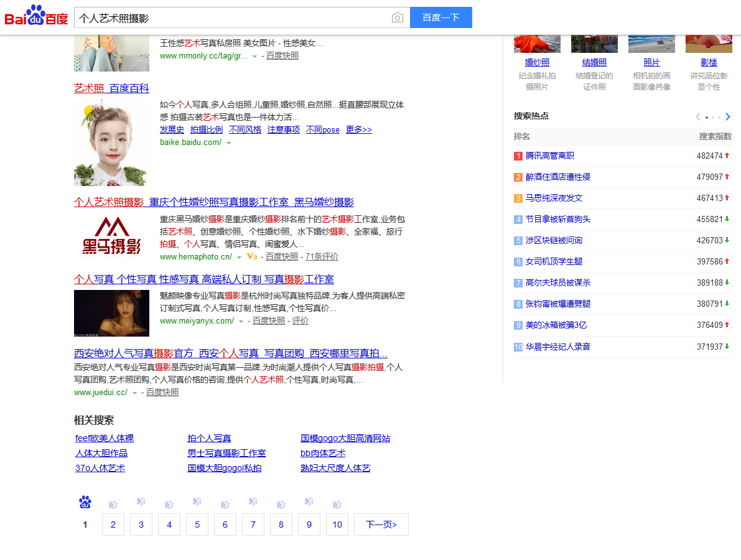
Task: Click related search 拍个人写真
Action: tap(209, 439)
